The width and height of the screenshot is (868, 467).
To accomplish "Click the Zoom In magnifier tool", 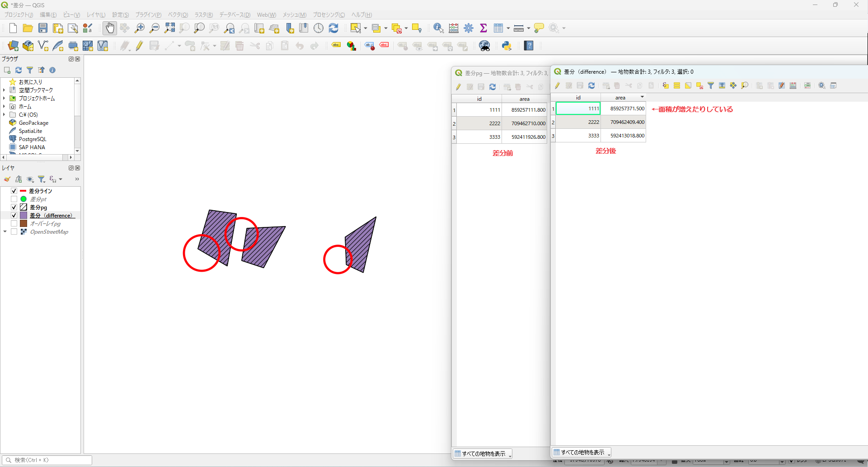I will (140, 28).
